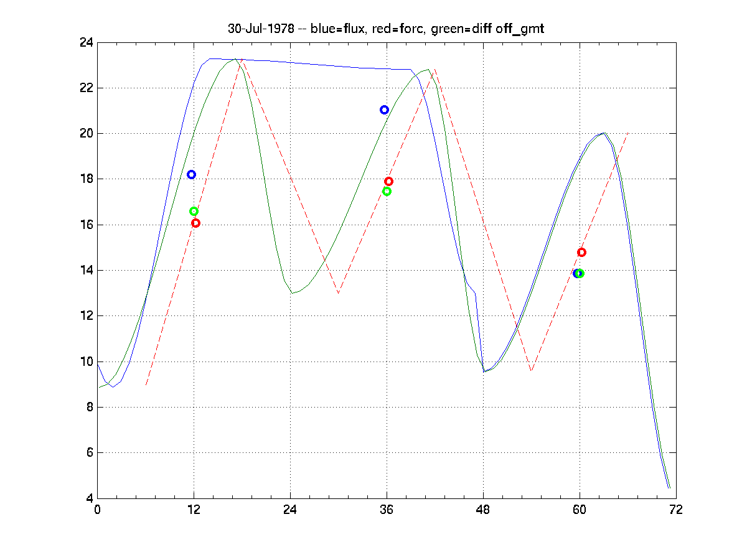Image resolution: width=747 pixels, height=560 pixels.
Task: Click the x-axis tick label 36
Action: (387, 510)
